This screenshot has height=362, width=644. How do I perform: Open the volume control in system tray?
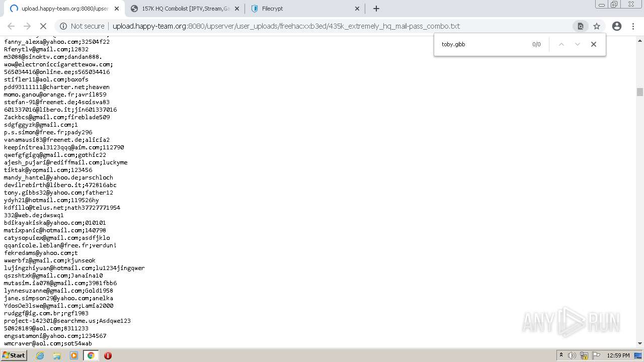point(572,355)
